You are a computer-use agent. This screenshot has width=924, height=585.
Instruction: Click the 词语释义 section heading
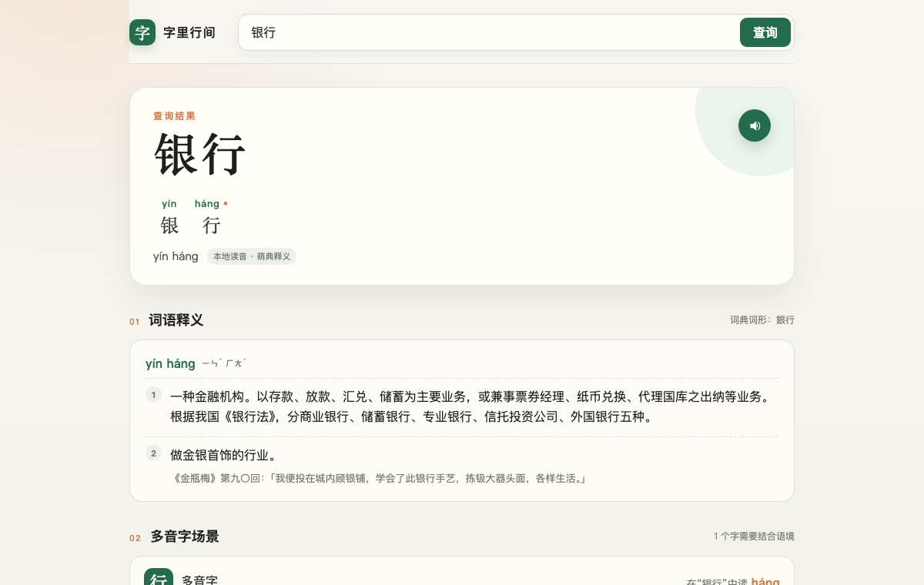click(x=176, y=320)
